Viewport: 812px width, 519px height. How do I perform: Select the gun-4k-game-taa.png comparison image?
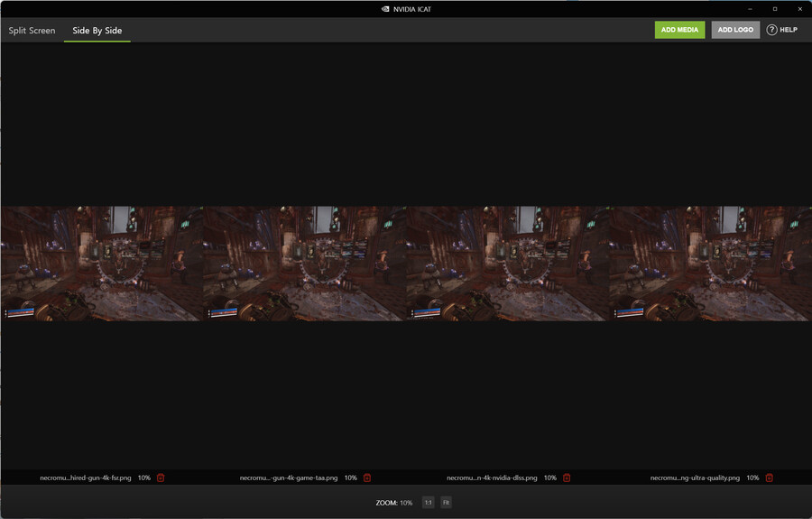305,264
